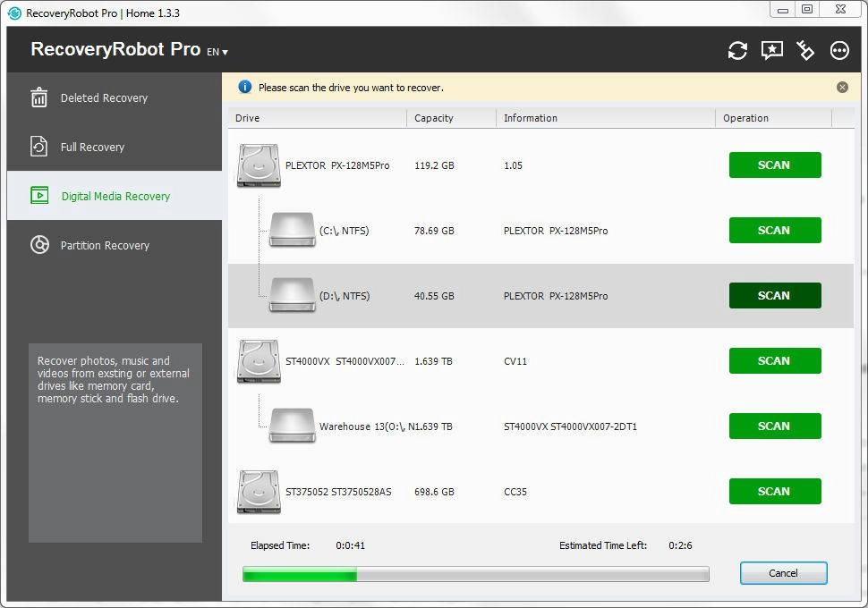Click the ST375052 hard disk icon
Viewport: 868px width, 608px height.
[259, 492]
